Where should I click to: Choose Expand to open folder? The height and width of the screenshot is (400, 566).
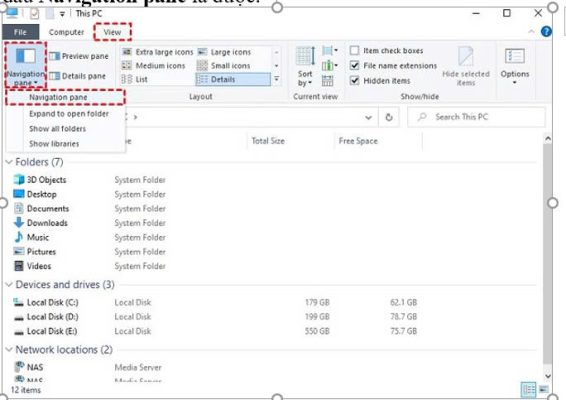pyautogui.click(x=69, y=114)
